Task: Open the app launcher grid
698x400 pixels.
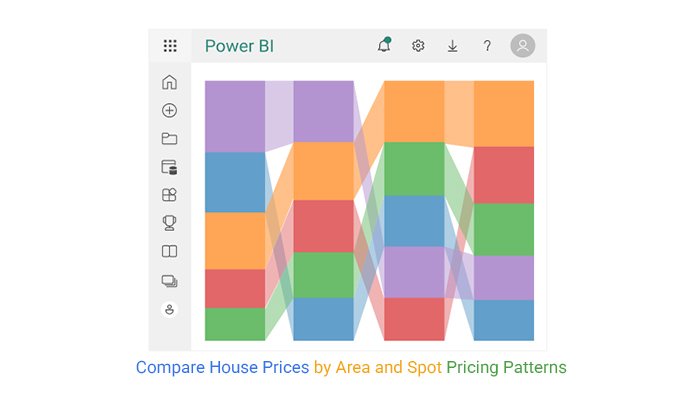Action: 170,46
